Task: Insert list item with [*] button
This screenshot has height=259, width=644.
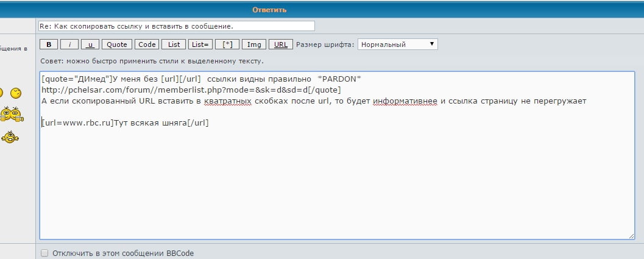Action: click(227, 44)
